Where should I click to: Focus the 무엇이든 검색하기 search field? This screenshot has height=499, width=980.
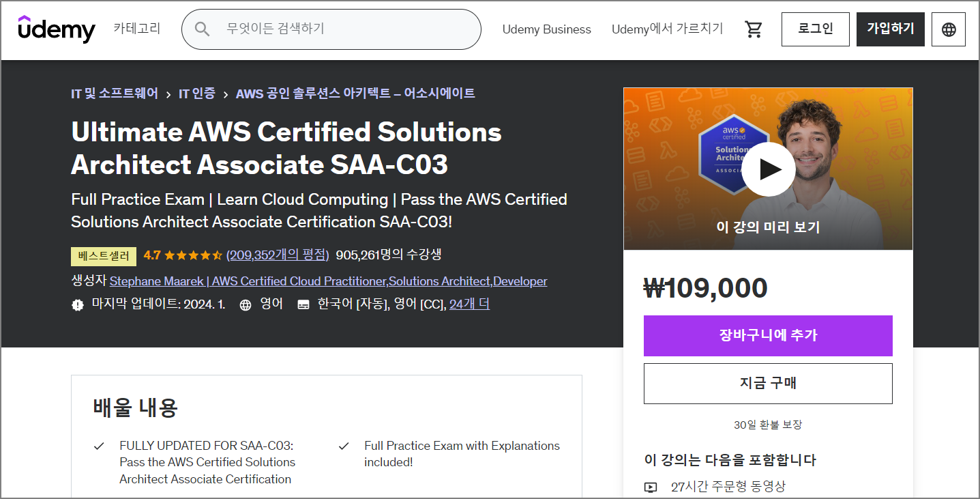pyautogui.click(x=331, y=29)
